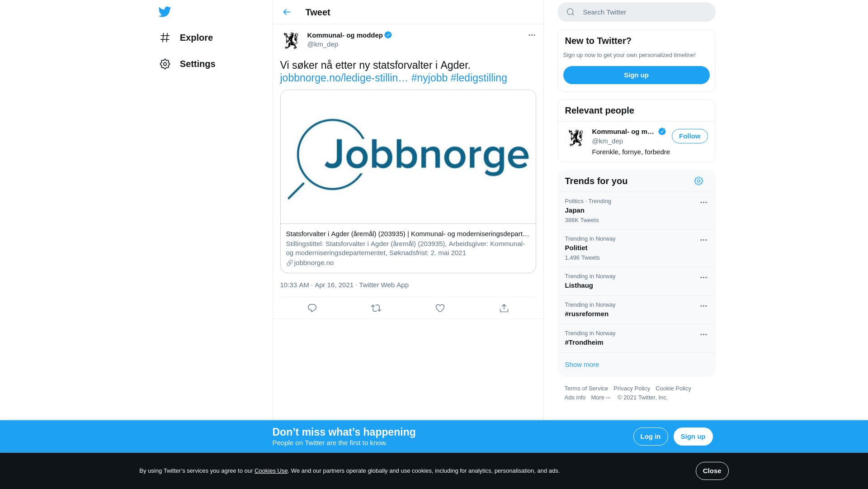Open the tweet's more options menu

(532, 35)
